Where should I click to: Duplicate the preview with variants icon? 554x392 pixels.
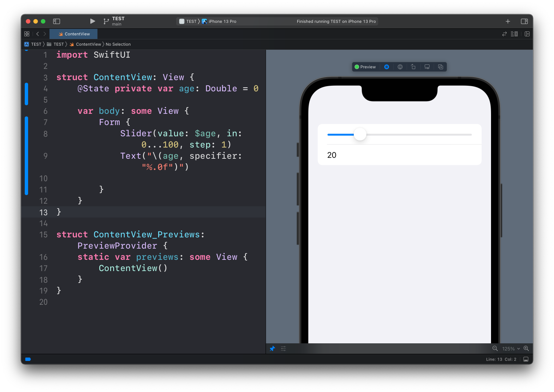440,67
